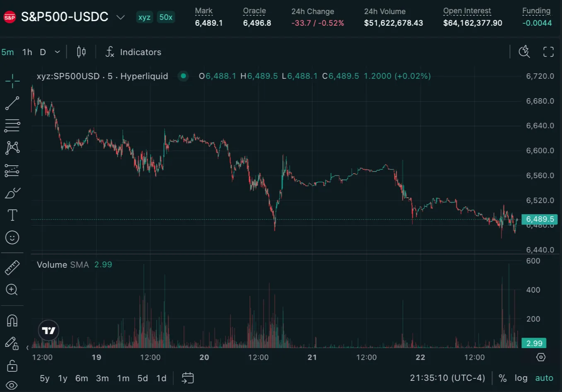Viewport: 562px width, 392px height.
Task: Open timezone menu showing UTC-4
Action: pyautogui.click(x=447, y=378)
